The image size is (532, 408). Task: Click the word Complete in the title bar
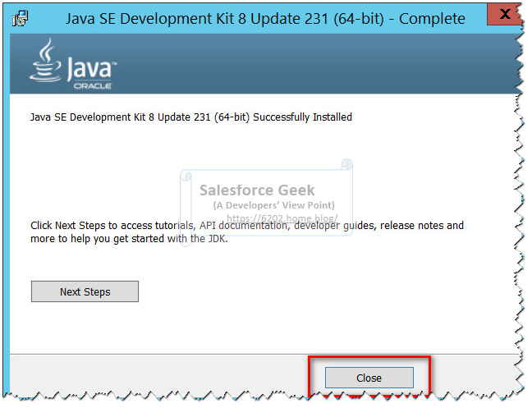coord(432,19)
